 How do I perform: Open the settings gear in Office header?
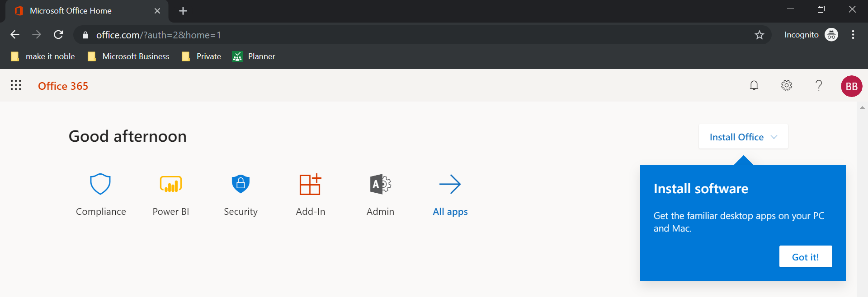click(x=786, y=85)
